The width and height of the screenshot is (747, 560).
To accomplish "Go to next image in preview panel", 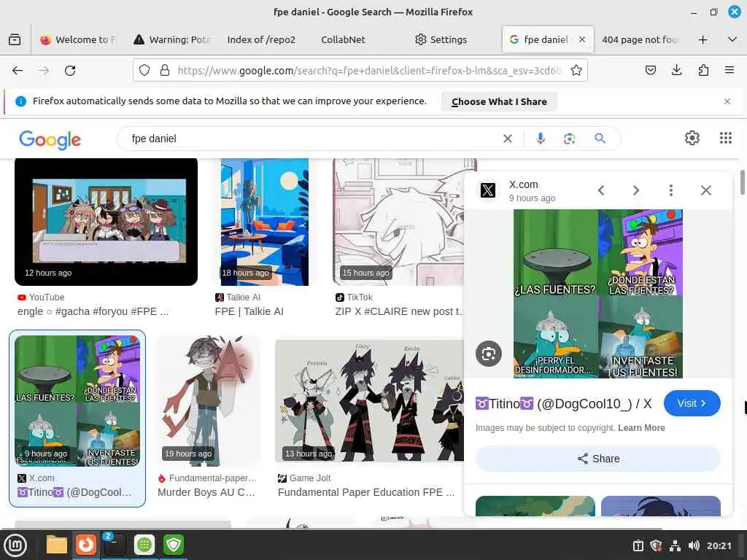I will (636, 190).
